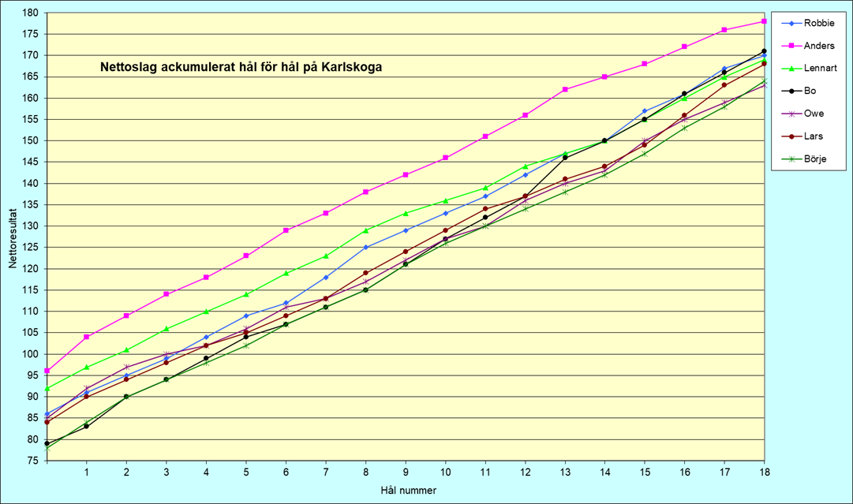Click Anders' first data point at 96

tap(47, 371)
